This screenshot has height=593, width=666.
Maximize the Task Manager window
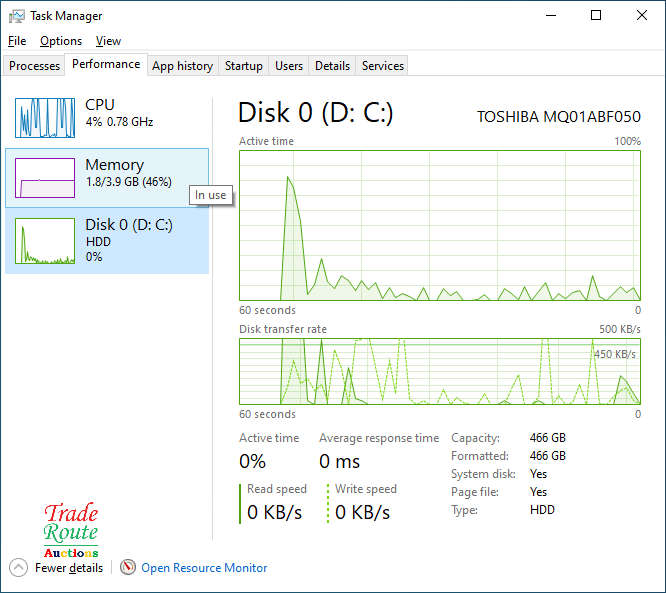point(596,16)
